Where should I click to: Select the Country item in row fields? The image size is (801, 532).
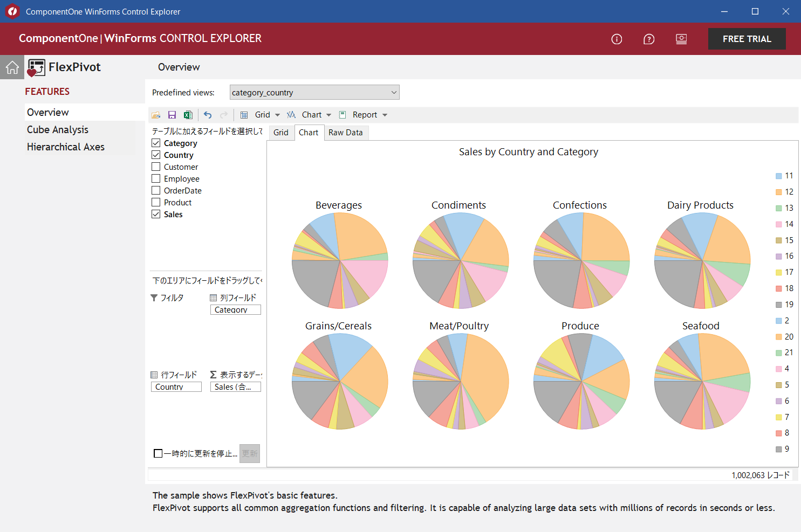click(x=176, y=387)
